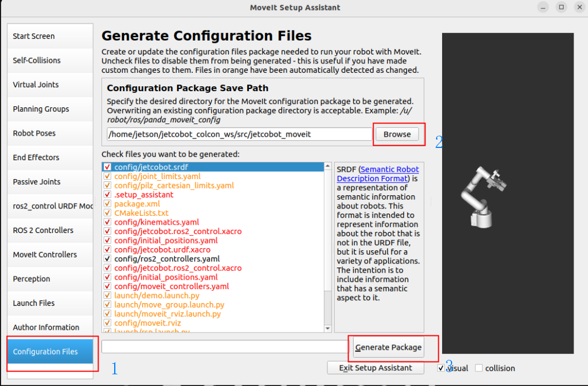Click the Browse button for save path

[x=397, y=134]
